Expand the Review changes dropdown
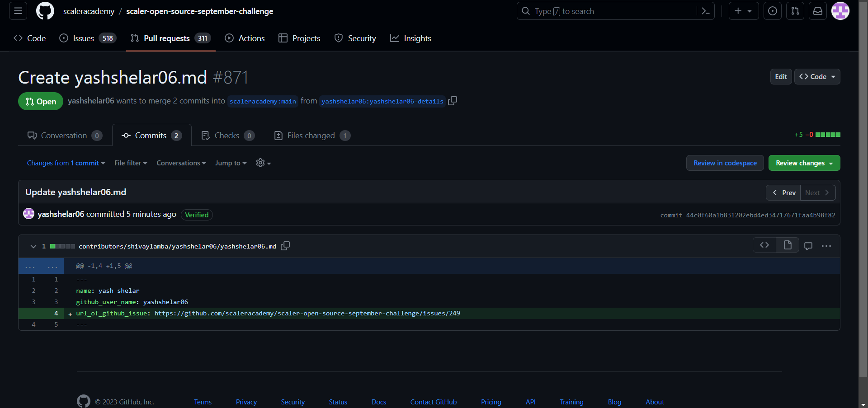 pyautogui.click(x=804, y=163)
